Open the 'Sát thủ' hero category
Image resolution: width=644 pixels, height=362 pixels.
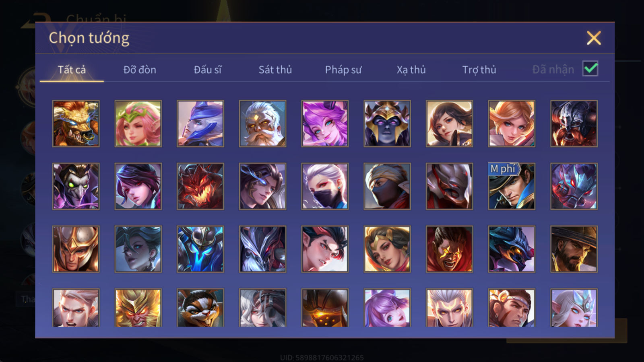point(275,70)
